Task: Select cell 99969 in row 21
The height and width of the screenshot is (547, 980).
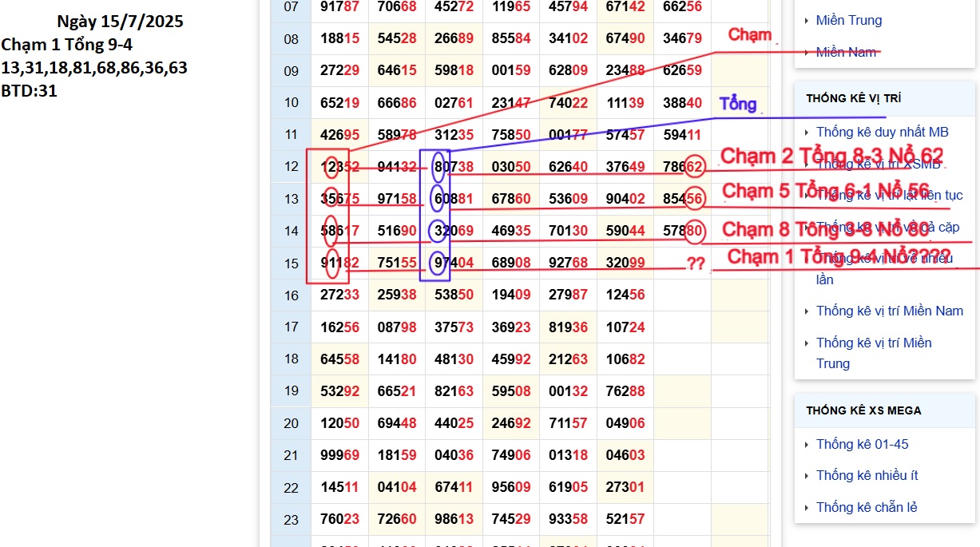Action: pyautogui.click(x=339, y=455)
